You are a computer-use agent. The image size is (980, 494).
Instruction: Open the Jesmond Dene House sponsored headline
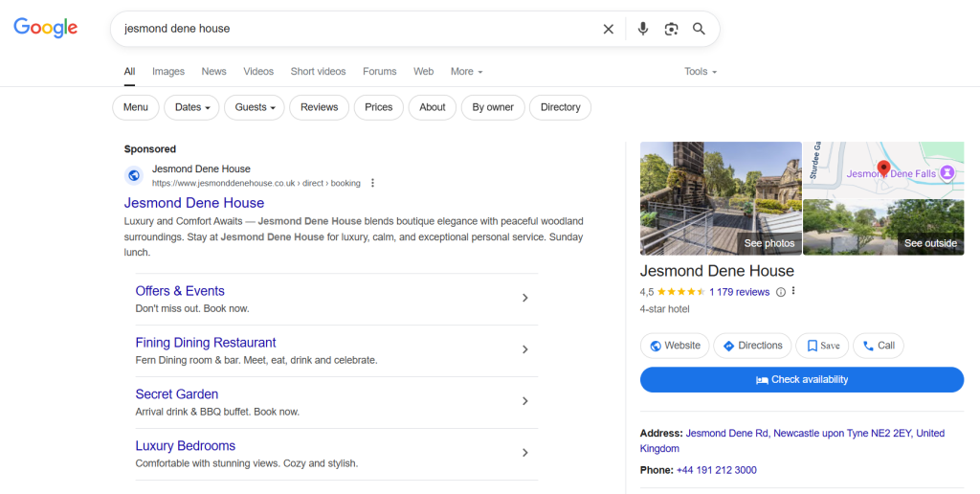coord(194,203)
